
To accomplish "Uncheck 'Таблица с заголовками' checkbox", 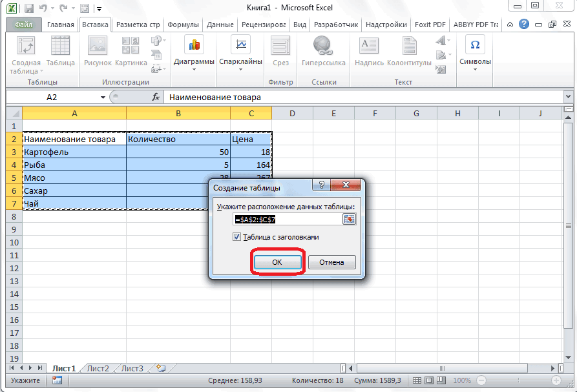I will click(x=237, y=237).
